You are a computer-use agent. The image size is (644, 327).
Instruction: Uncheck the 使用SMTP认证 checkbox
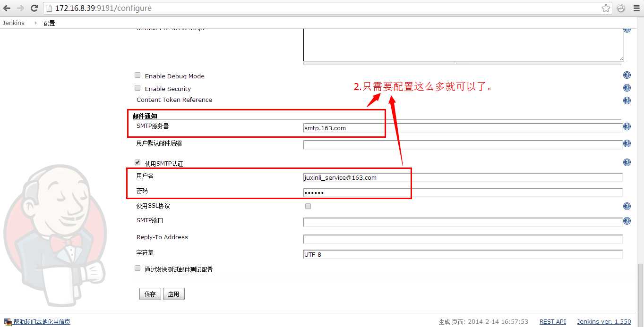137,162
